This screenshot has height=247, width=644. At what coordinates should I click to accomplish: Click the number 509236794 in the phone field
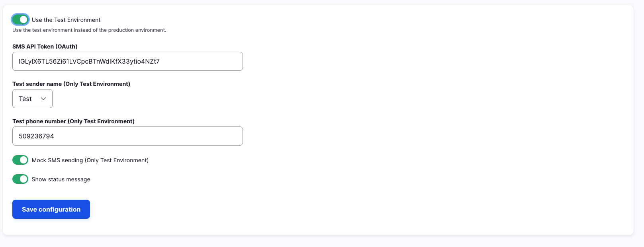[x=36, y=136]
